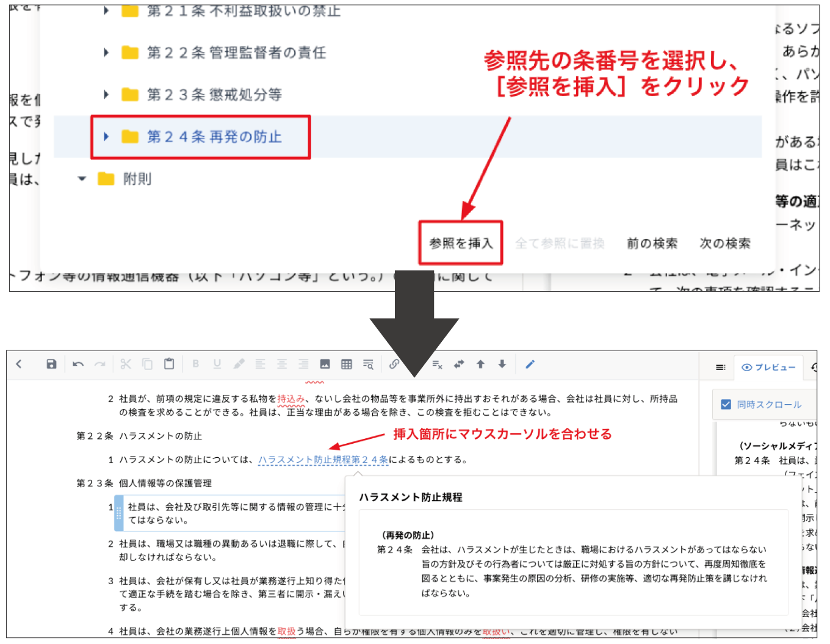The height and width of the screenshot is (644, 830).
Task: Click the blue pencil edit icon
Action: [x=530, y=364]
